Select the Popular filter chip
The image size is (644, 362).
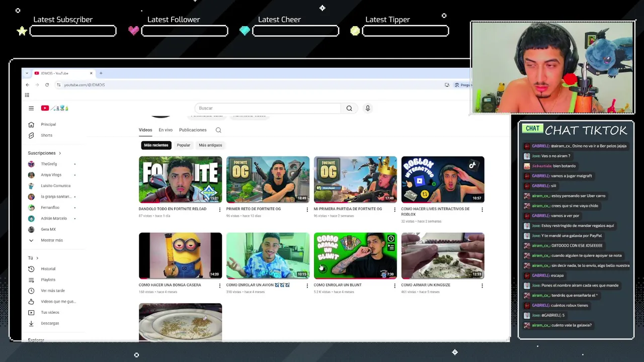(x=184, y=145)
